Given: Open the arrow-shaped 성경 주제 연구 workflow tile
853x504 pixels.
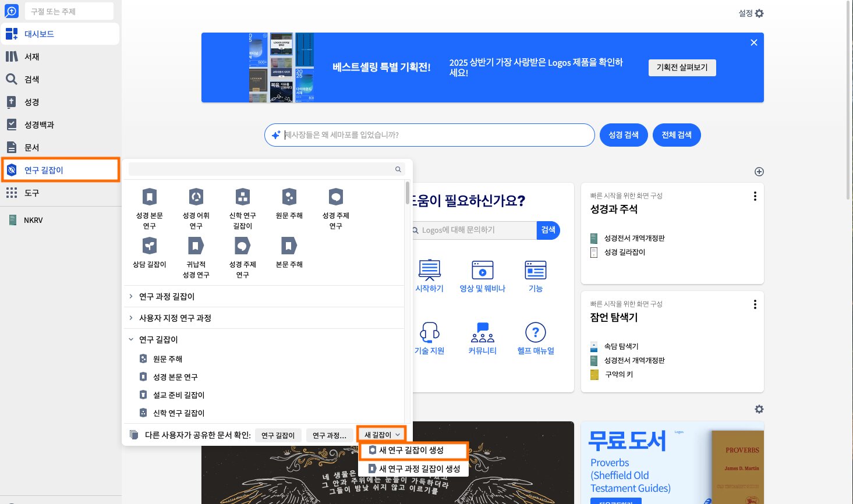Looking at the screenshot, I should click(243, 257).
